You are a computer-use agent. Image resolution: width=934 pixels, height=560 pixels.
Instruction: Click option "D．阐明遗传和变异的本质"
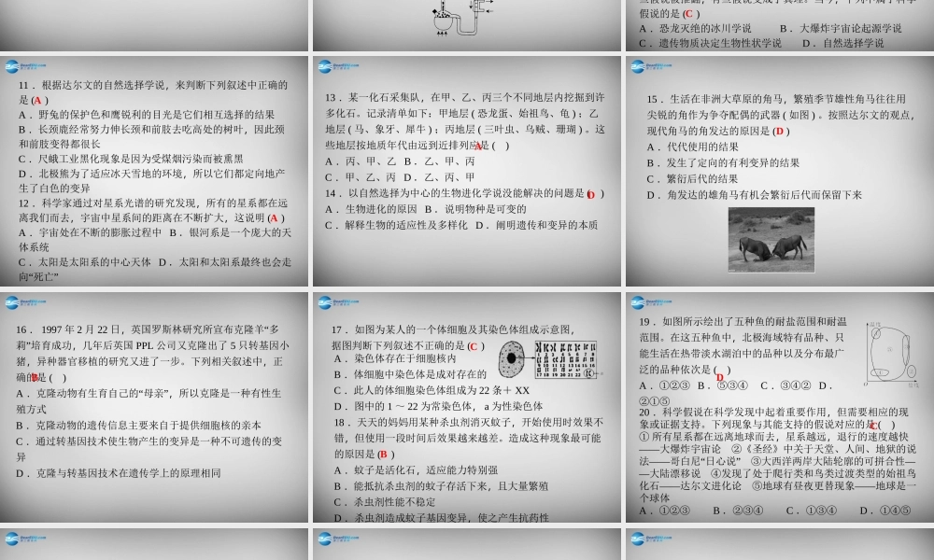537,226
